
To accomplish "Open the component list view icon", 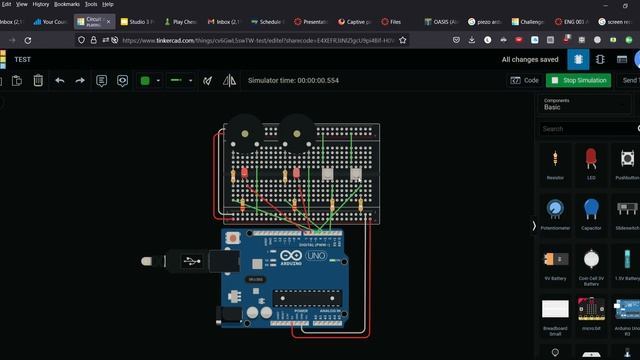I will (622, 60).
